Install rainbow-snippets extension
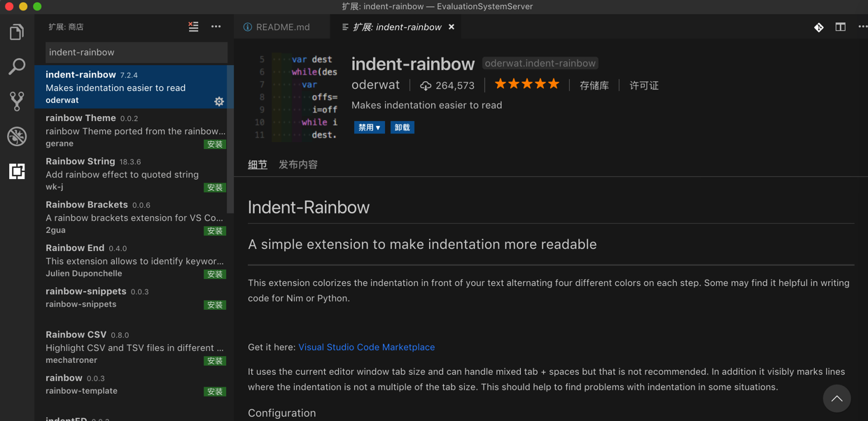The image size is (868, 421). (x=215, y=305)
